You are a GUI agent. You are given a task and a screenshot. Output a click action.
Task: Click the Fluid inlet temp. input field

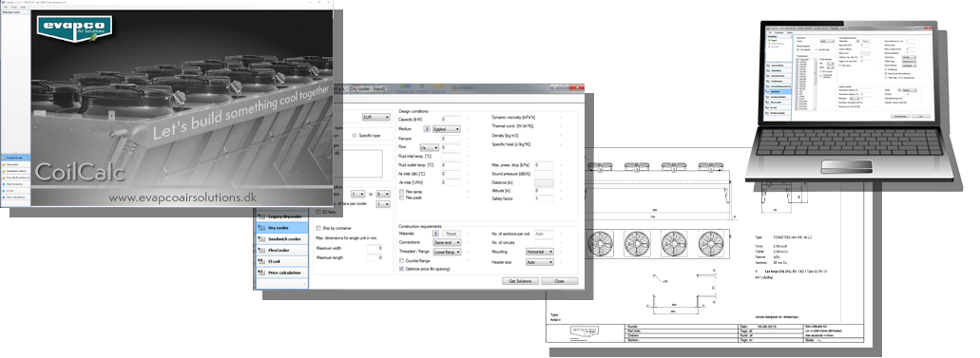click(x=451, y=156)
